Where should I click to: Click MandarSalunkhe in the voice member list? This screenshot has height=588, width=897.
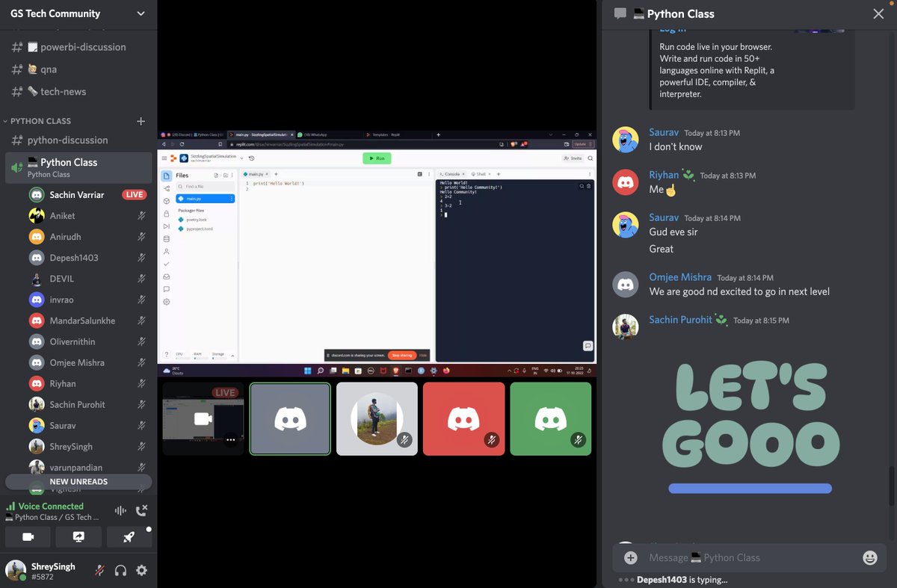click(x=86, y=321)
